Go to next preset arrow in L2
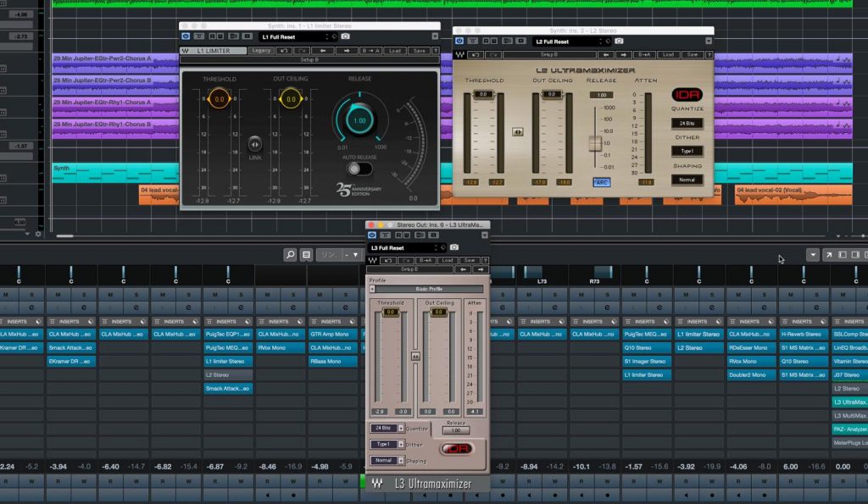This screenshot has height=504, width=868. (x=624, y=55)
